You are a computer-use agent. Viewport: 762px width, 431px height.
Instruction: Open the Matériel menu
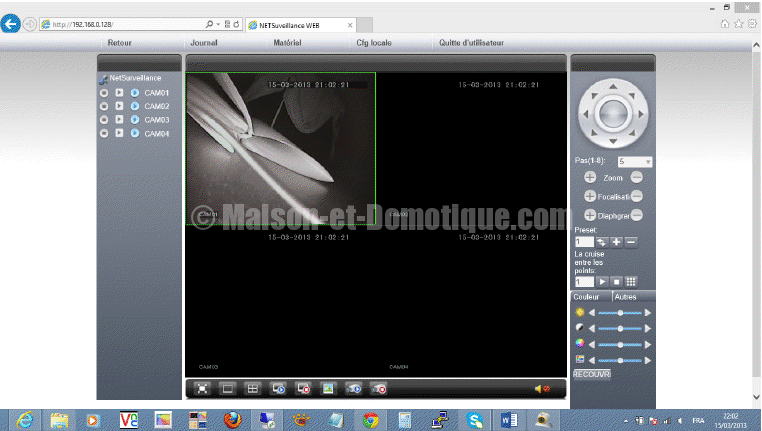click(287, 43)
